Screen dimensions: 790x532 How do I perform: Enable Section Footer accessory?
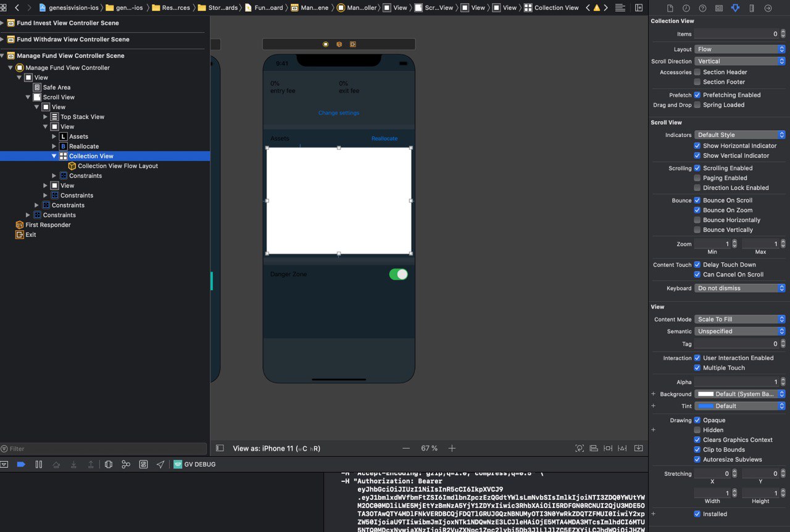[x=697, y=82]
